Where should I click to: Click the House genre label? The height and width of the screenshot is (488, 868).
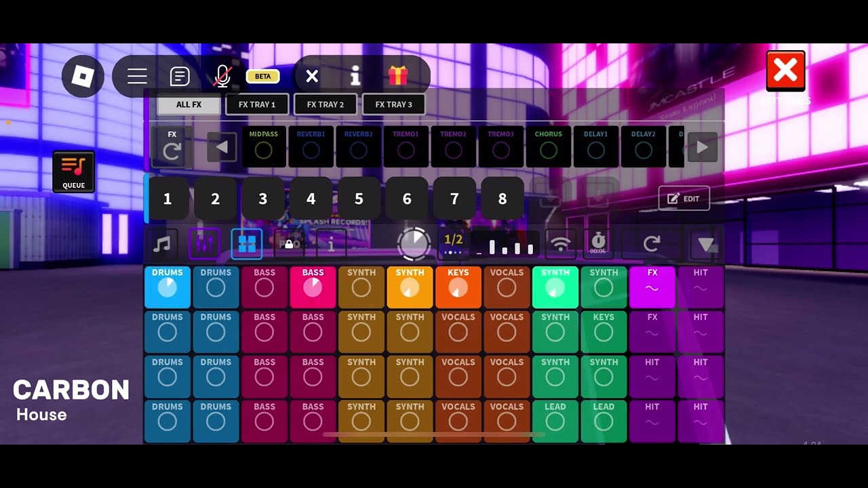[41, 415]
